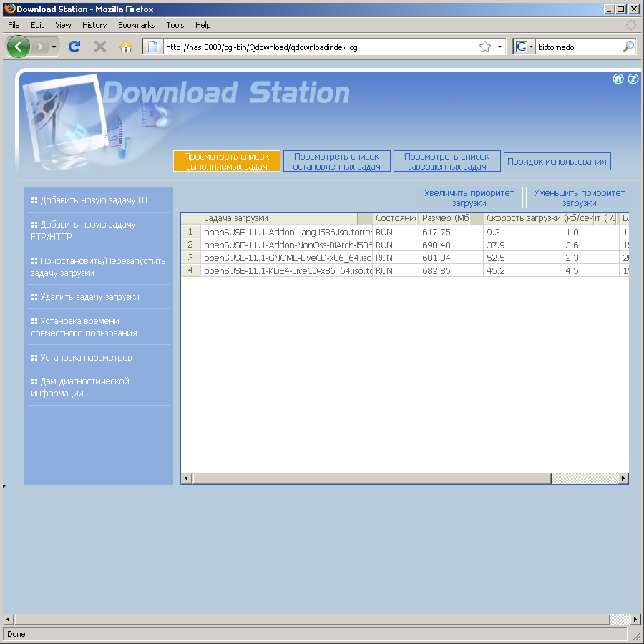Go to Firefox Home page
The height and width of the screenshot is (644, 644).
tap(126, 47)
